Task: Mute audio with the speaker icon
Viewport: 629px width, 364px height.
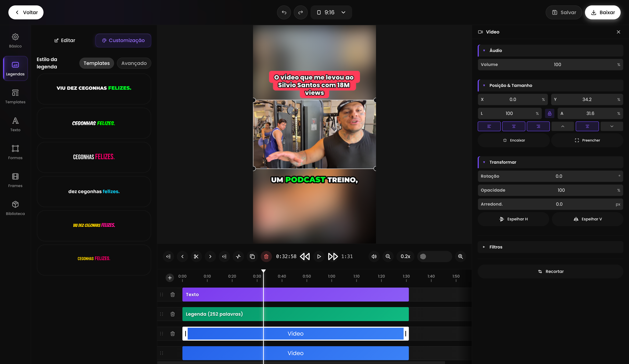Action: 374,256
